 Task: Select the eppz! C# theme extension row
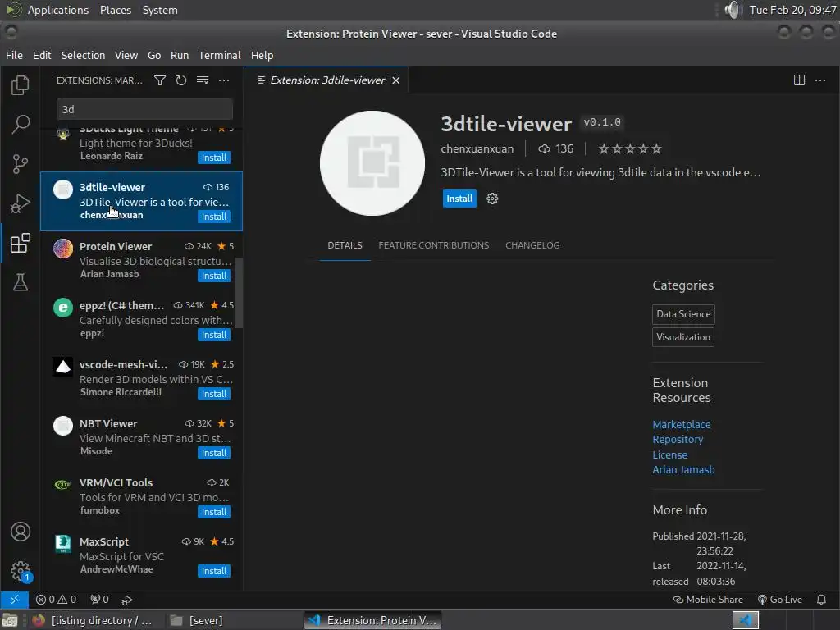click(141, 319)
